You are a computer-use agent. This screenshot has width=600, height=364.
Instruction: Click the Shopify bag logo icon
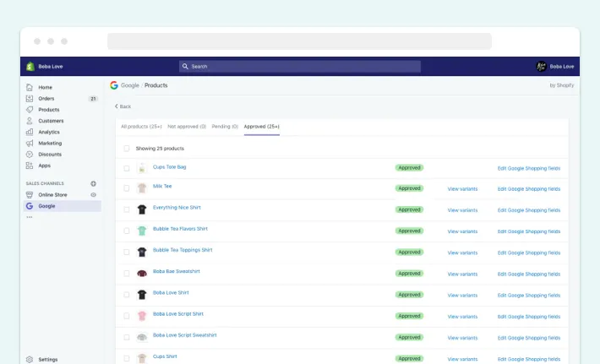[x=30, y=67]
